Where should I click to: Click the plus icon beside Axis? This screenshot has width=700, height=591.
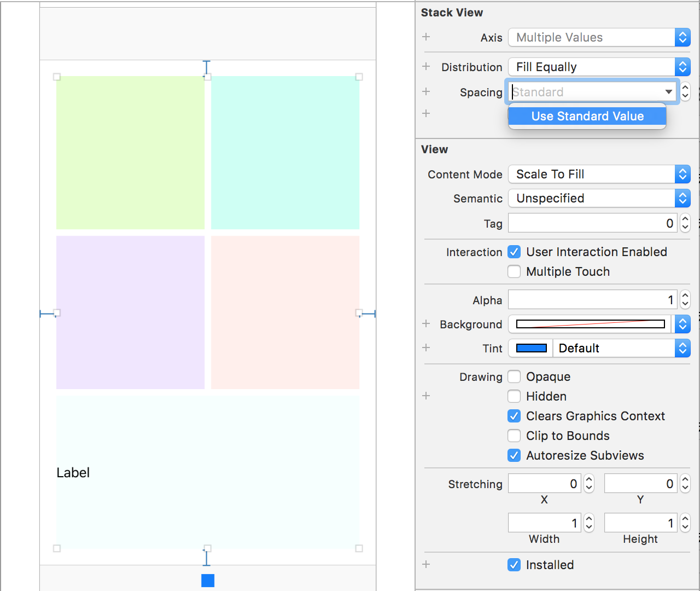coord(426,37)
